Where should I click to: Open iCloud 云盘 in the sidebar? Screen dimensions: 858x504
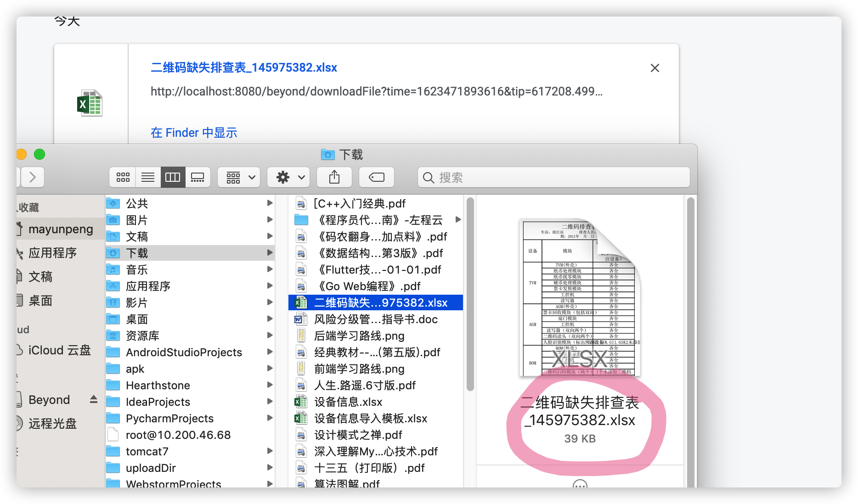60,350
